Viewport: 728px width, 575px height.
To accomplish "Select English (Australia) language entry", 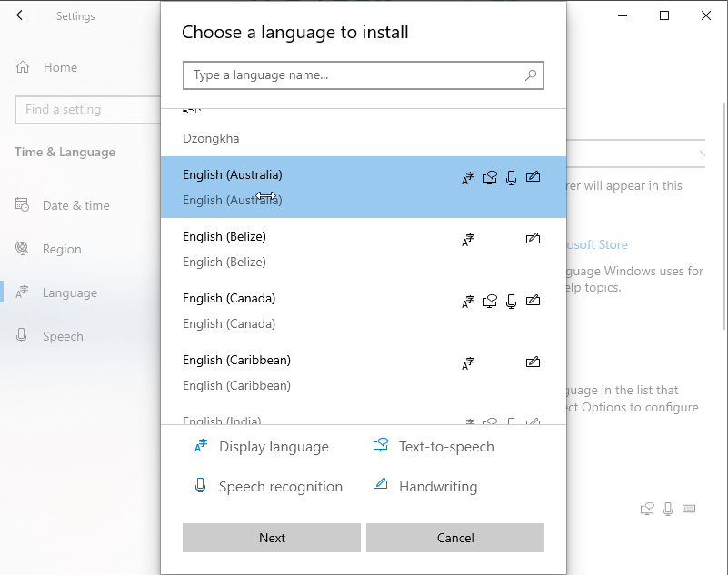I will pyautogui.click(x=364, y=187).
